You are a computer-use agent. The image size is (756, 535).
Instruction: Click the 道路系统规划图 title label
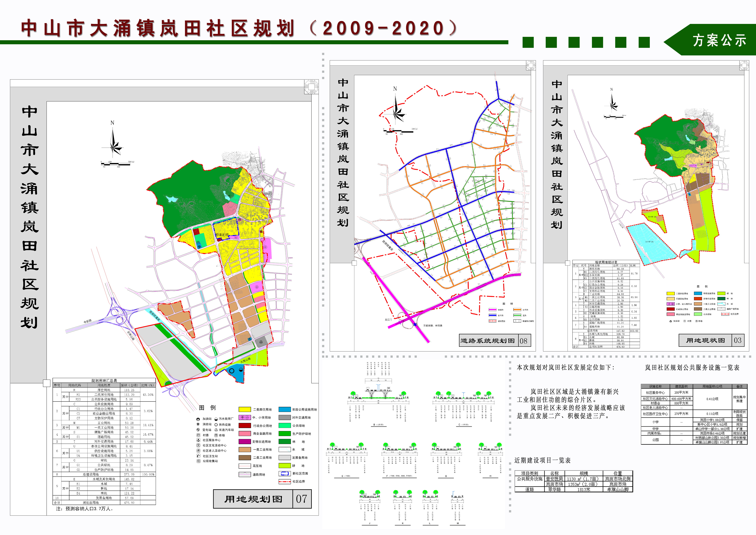pos(487,341)
